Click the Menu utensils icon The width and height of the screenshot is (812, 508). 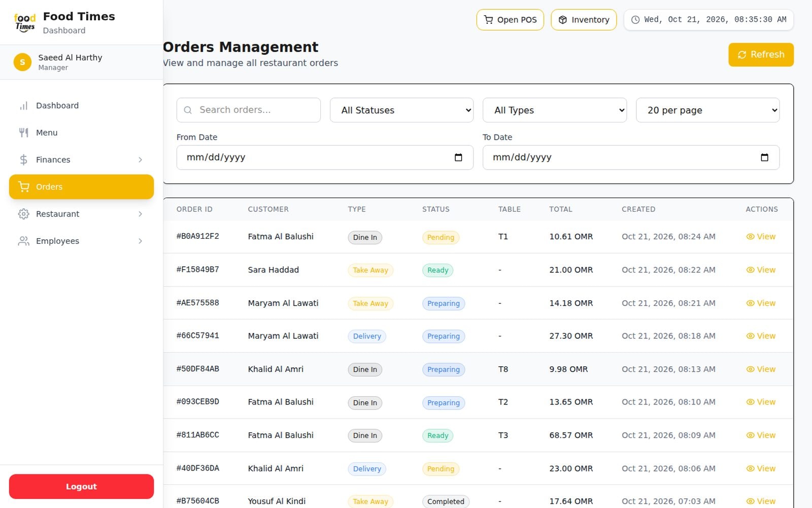23,133
